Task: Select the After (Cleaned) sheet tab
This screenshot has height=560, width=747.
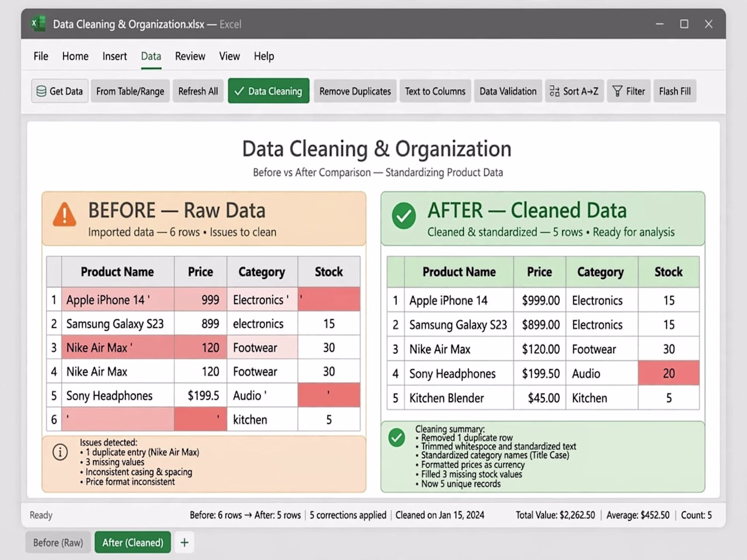Action: 133,542
